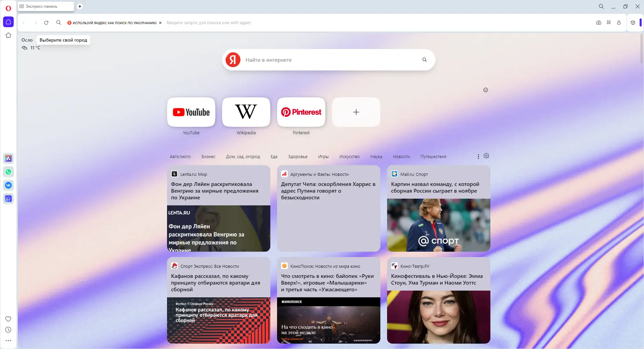Open the Кинофестиваль в Нью-Йорке article headline
644x349 pixels.
[x=437, y=280]
